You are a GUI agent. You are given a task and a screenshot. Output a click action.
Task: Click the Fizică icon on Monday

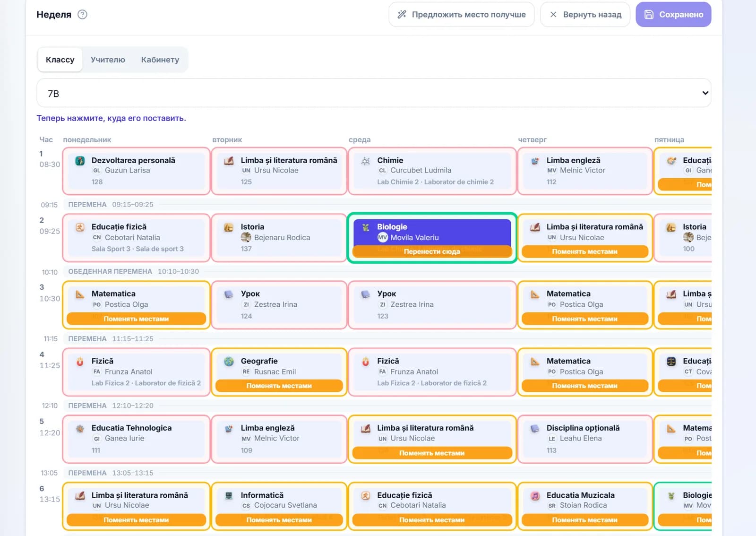pyautogui.click(x=80, y=362)
